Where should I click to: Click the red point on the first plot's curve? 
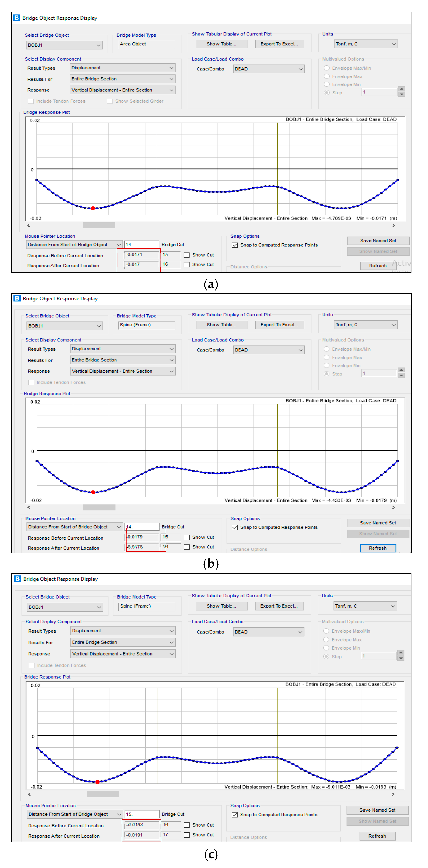tap(93, 208)
